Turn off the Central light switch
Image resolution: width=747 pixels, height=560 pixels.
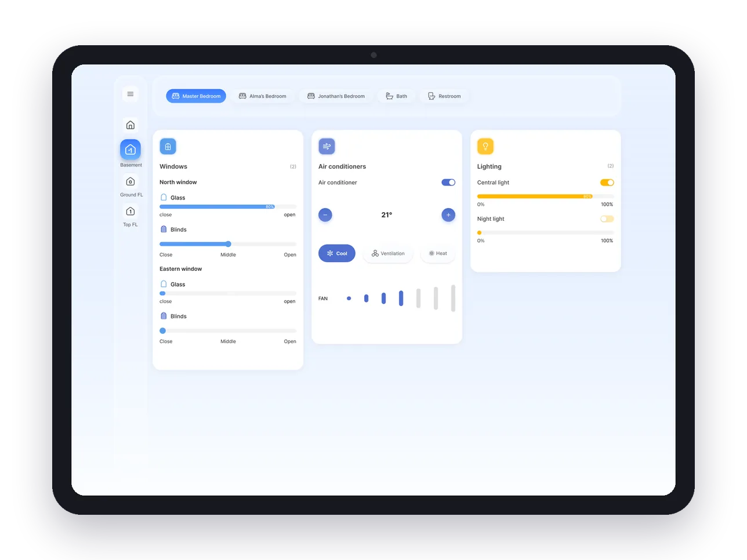(x=607, y=183)
